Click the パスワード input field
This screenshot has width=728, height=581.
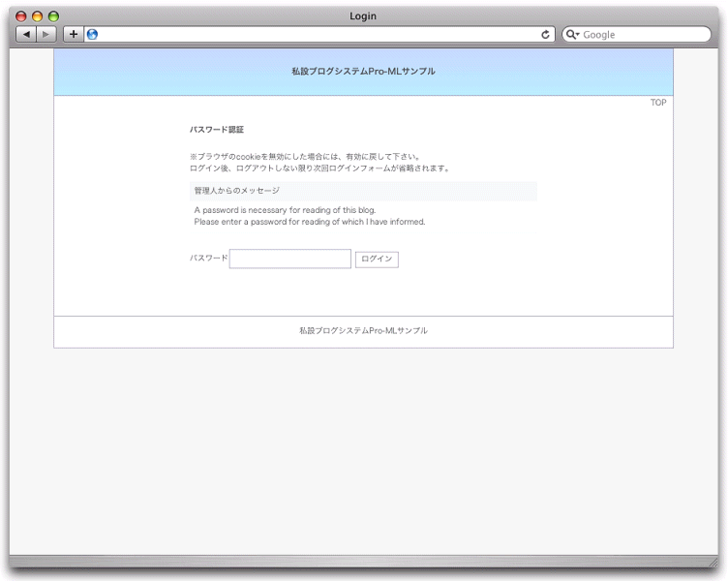click(289, 259)
